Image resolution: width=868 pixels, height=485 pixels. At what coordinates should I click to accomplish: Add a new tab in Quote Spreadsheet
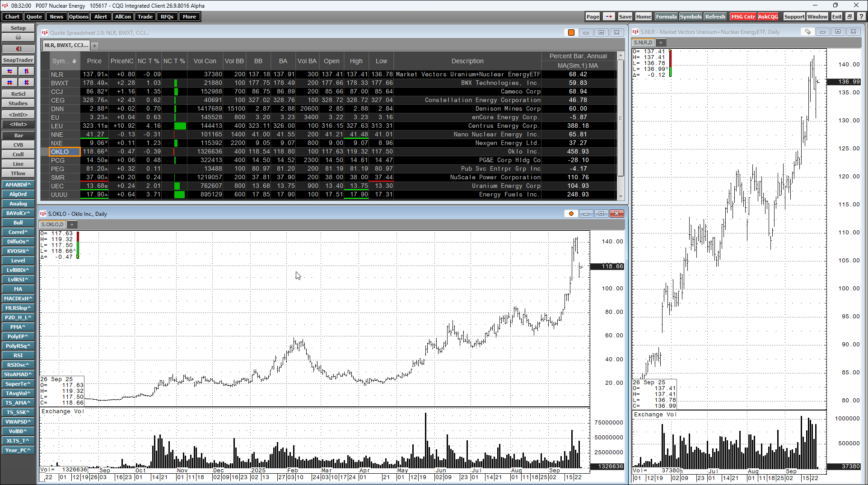point(95,46)
